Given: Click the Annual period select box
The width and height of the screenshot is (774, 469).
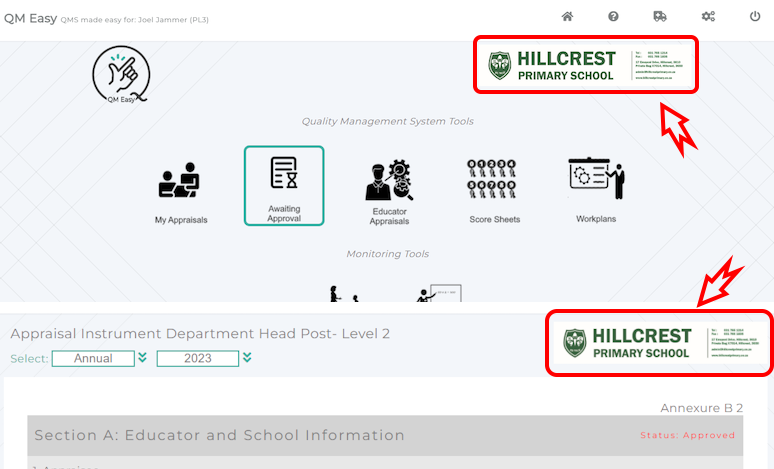Looking at the screenshot, I should (92, 358).
